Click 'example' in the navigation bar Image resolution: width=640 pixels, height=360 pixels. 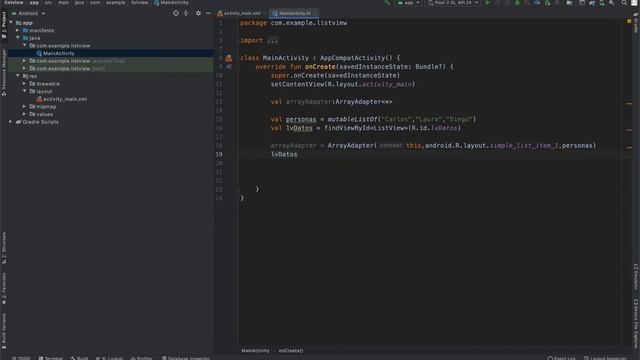(116, 3)
